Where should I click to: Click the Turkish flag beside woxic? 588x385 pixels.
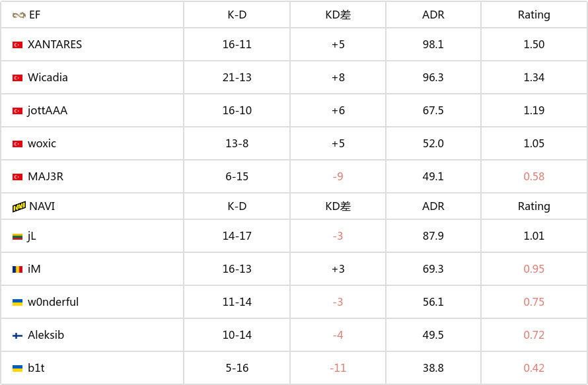[x=17, y=144]
